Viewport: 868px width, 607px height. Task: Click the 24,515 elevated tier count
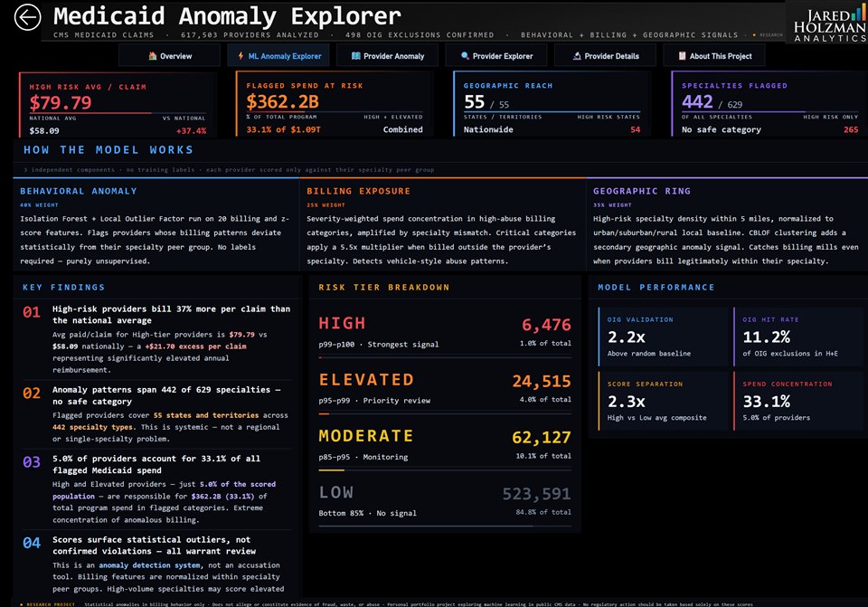tap(542, 381)
